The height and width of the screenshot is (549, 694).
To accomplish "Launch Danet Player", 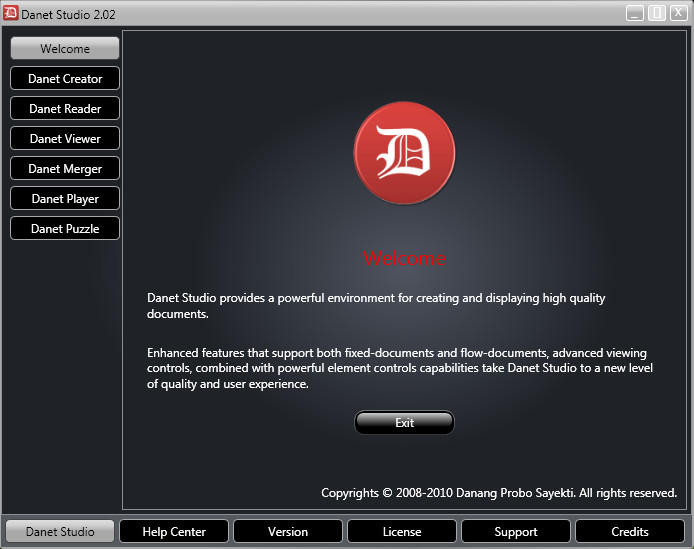I will 65,198.
